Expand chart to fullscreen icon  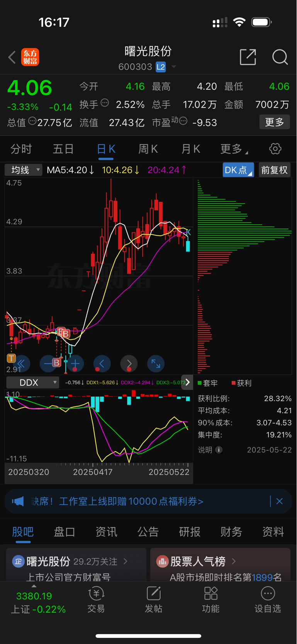pos(156,364)
